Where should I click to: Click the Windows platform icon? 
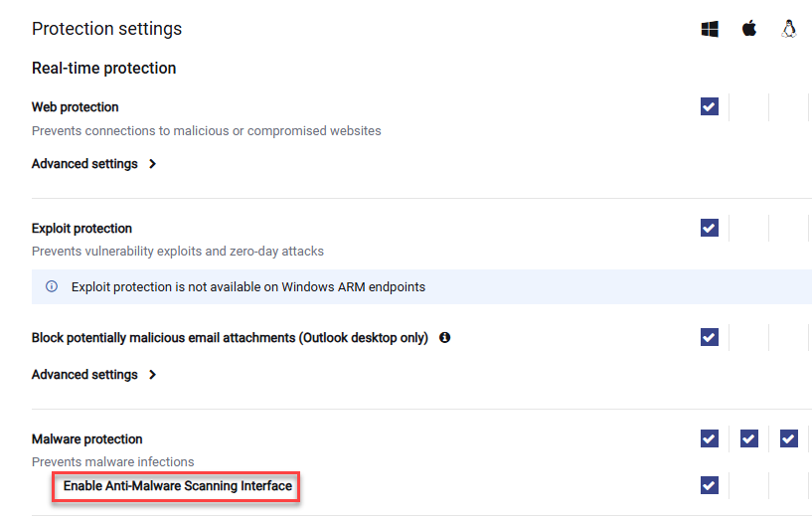click(x=710, y=29)
